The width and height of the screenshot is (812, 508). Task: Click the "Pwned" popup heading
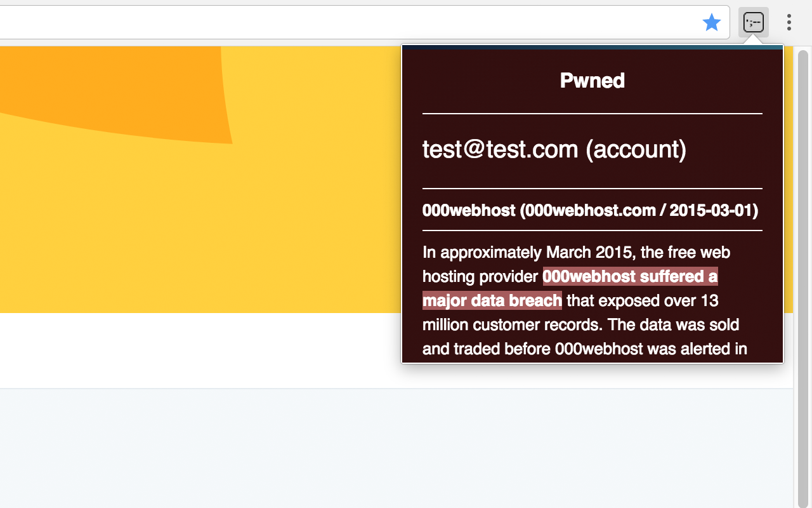coord(593,81)
